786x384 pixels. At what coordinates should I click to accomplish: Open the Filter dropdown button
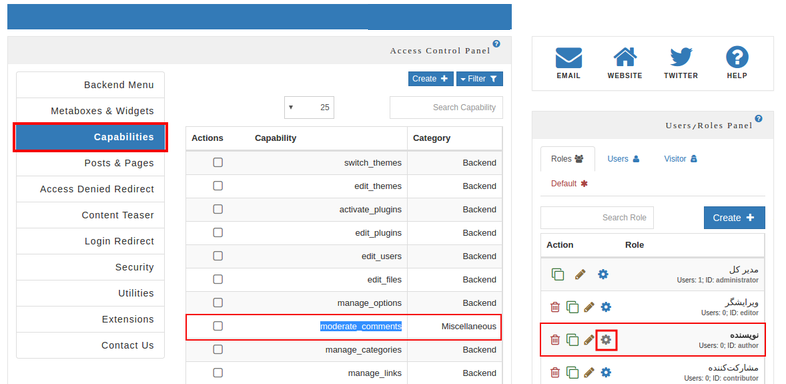coord(479,79)
